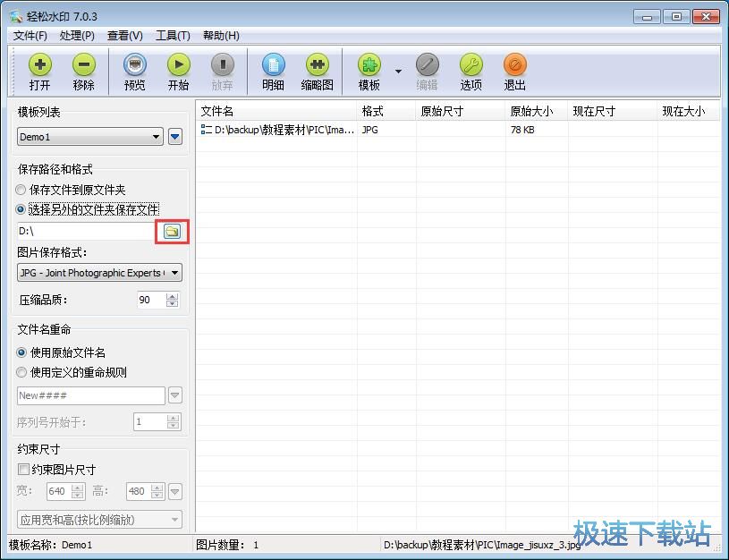Minimize the 轻松水印 window
The width and height of the screenshot is (729, 560).
coord(647,17)
